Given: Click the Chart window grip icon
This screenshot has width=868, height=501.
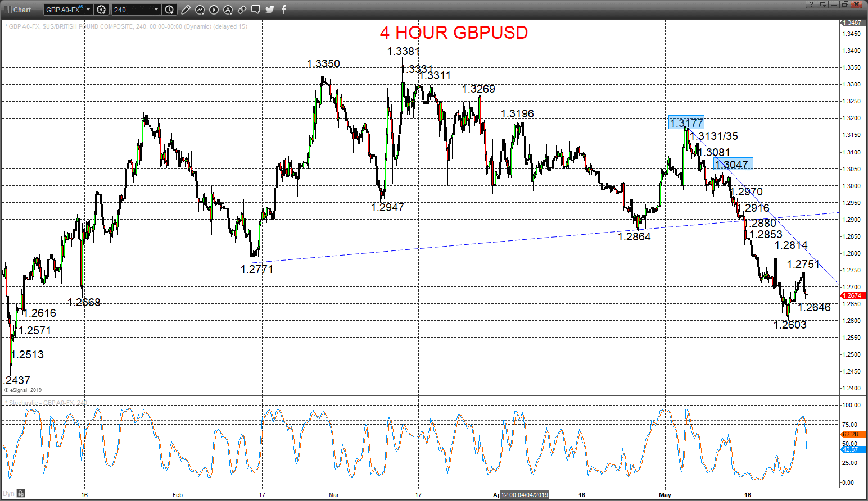Looking at the screenshot, I should point(8,10).
